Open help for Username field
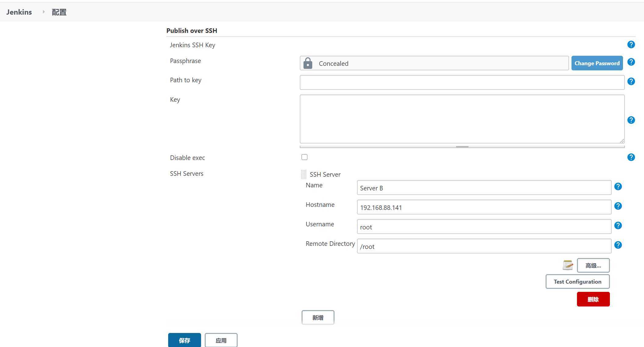This screenshot has width=644, height=347. pyautogui.click(x=618, y=225)
